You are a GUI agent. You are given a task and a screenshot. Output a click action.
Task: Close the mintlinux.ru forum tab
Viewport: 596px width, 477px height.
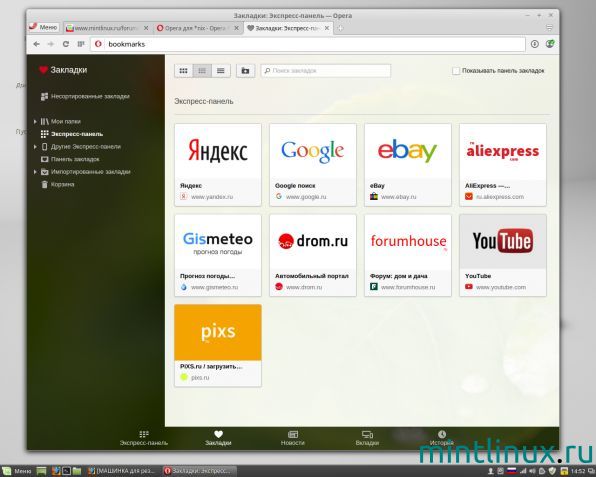(146, 28)
